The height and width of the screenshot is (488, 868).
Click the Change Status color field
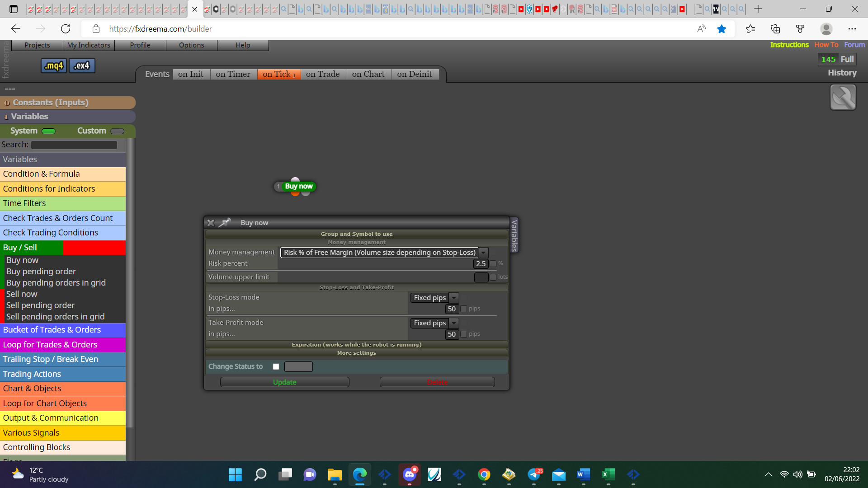pyautogui.click(x=298, y=366)
